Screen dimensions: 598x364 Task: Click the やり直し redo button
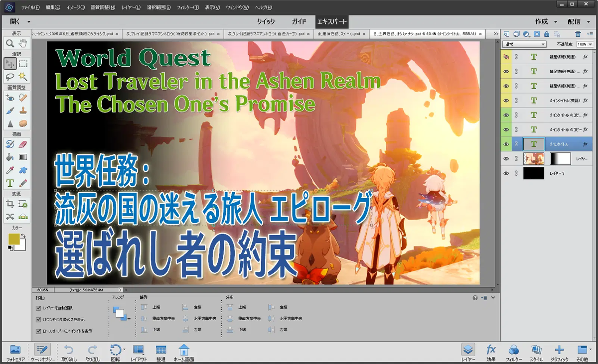click(x=93, y=353)
